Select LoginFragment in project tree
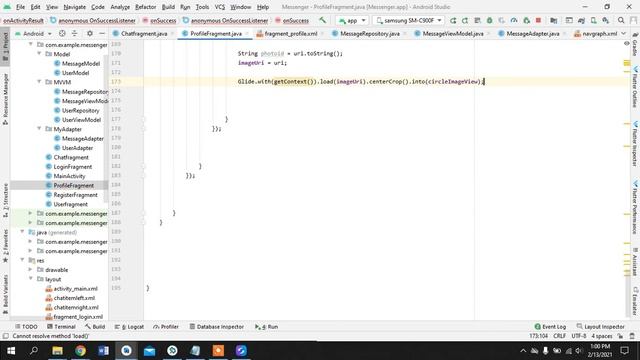The image size is (640, 360). point(73,167)
